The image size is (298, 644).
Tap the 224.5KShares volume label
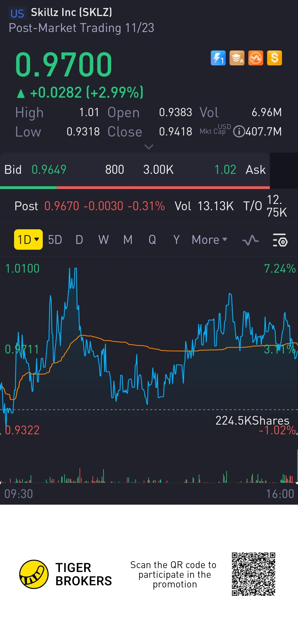pos(252,421)
